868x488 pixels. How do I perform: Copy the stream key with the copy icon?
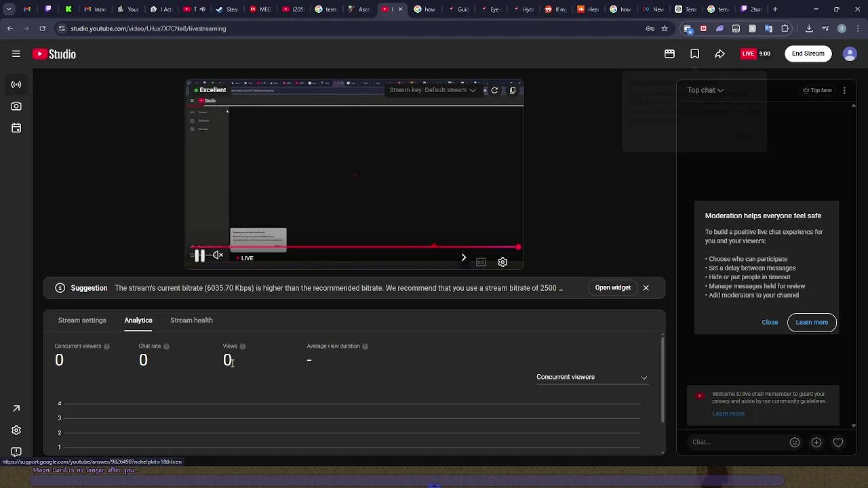513,90
